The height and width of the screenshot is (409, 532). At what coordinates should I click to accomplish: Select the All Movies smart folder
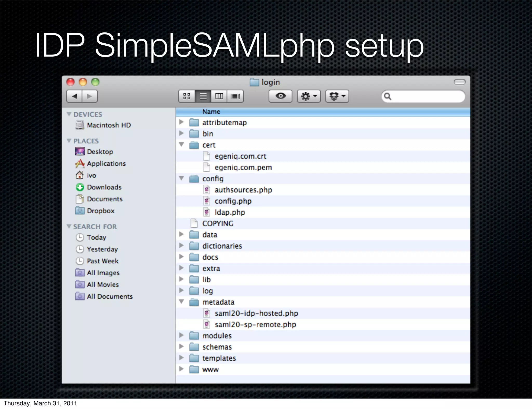tap(97, 284)
